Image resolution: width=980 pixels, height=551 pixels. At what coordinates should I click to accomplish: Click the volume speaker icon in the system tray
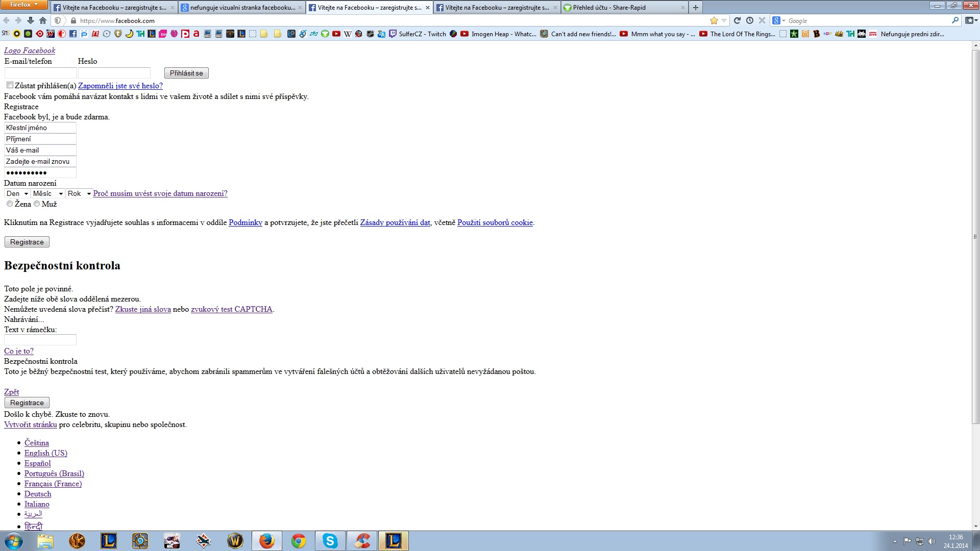932,541
